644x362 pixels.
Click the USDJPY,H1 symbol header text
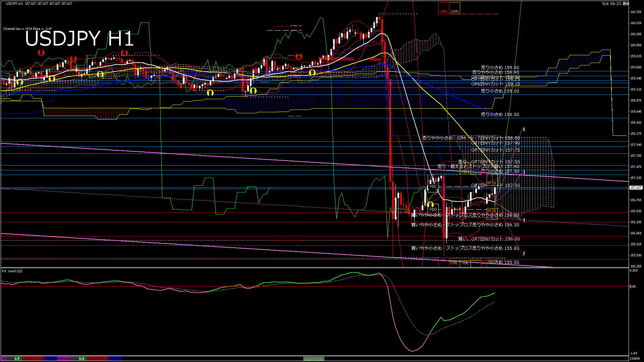[14, 4]
